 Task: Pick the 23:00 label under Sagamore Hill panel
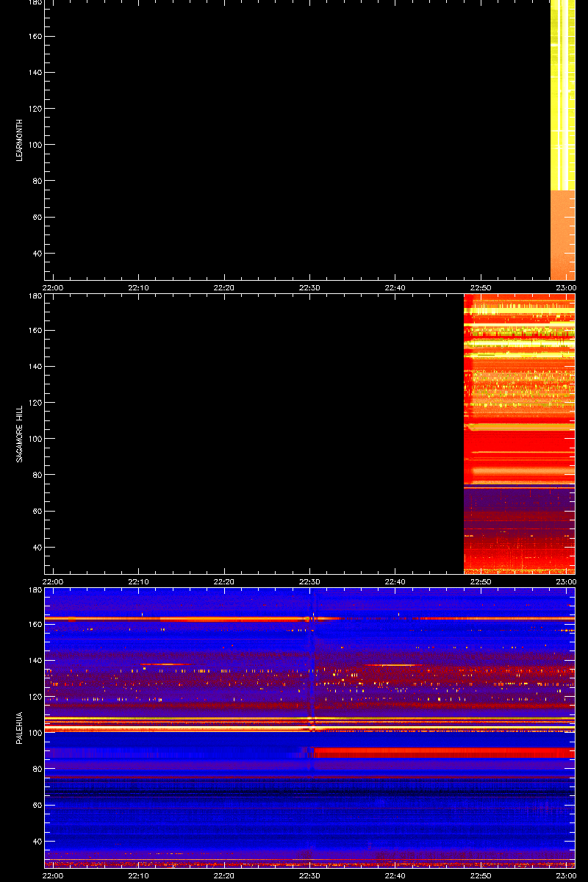565,581
